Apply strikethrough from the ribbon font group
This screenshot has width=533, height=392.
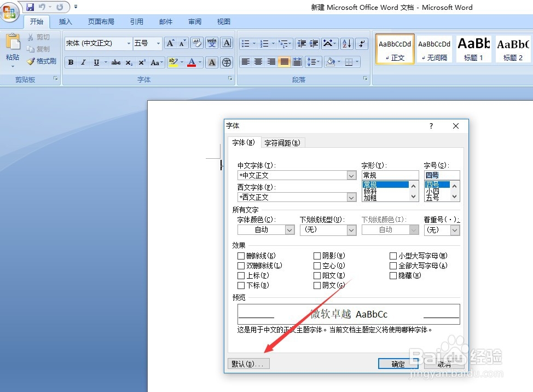tap(115, 62)
